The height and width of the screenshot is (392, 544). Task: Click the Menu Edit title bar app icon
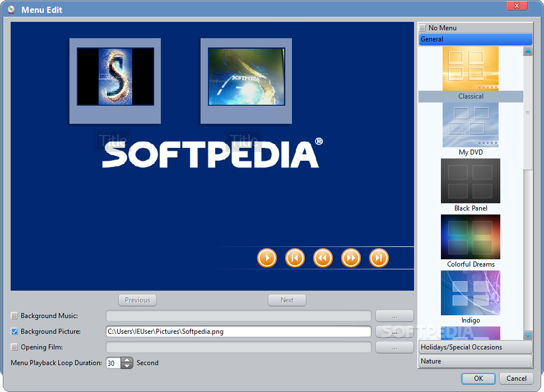(x=11, y=10)
